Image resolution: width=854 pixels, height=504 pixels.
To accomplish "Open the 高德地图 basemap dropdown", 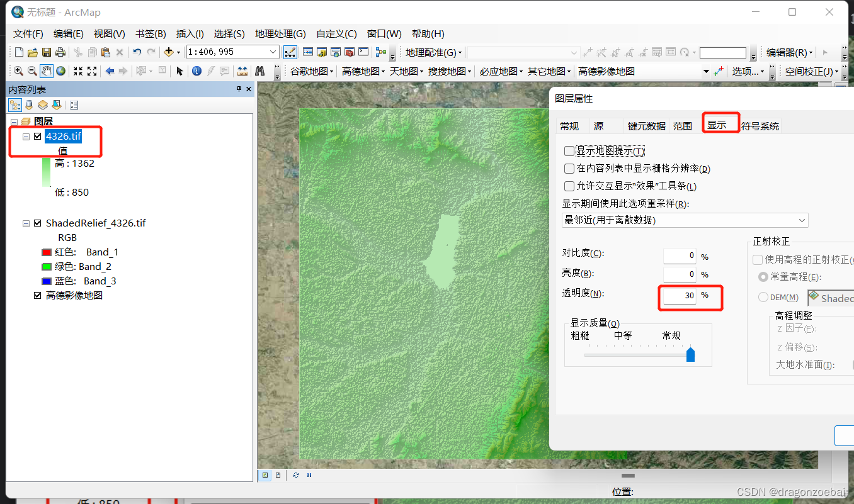I will (x=362, y=71).
